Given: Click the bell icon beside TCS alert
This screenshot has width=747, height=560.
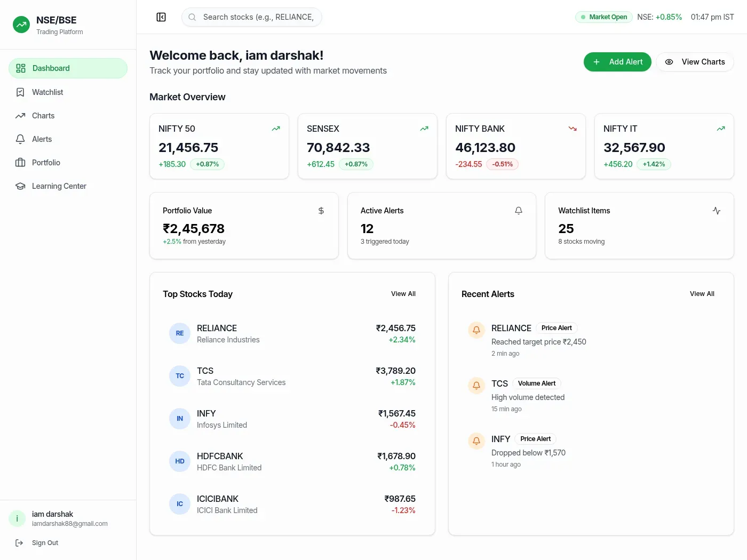Looking at the screenshot, I should pyautogui.click(x=476, y=386).
